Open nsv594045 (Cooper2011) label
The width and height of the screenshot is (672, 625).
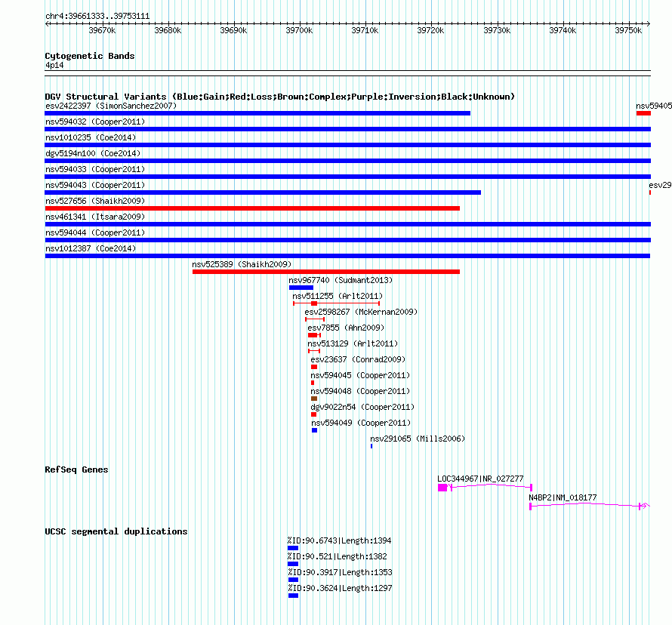360,375
